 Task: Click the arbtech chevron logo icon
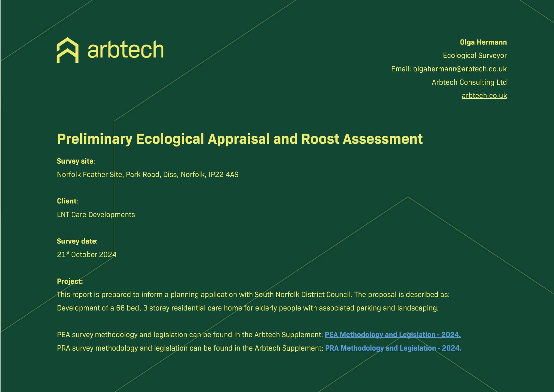click(x=67, y=50)
